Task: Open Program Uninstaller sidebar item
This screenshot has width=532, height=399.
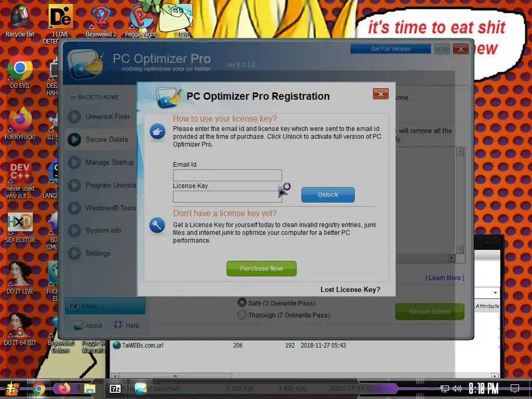Action: click(110, 185)
